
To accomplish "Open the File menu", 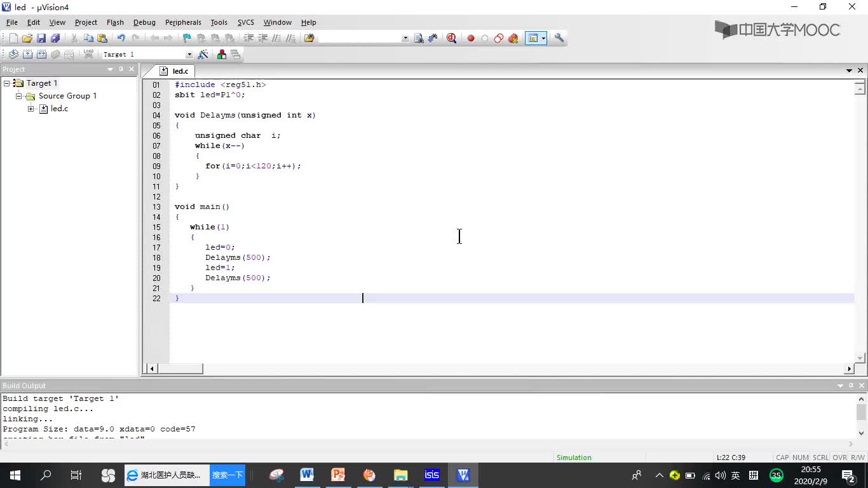I will pyautogui.click(x=12, y=22).
